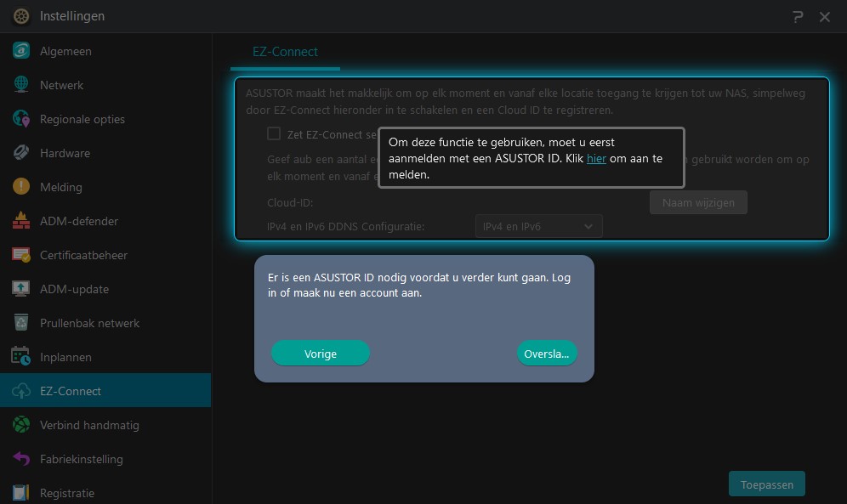
Task: Open Netwerk settings
Action: click(105, 85)
